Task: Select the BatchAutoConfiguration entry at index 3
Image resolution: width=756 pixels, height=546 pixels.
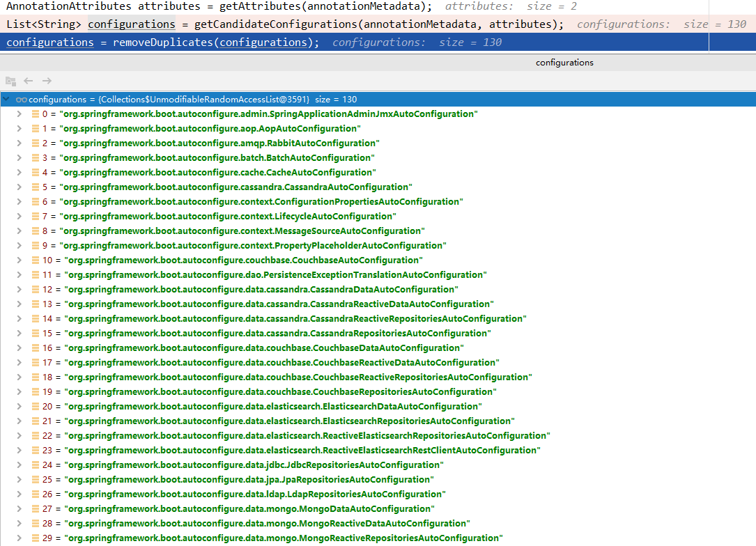Action: [216, 158]
